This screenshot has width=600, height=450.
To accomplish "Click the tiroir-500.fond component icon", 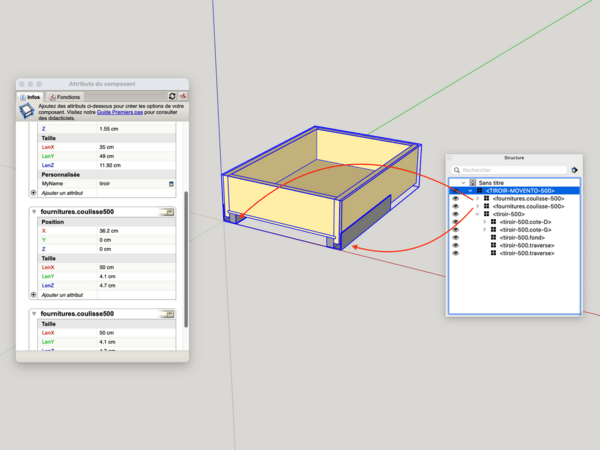I will point(494,237).
